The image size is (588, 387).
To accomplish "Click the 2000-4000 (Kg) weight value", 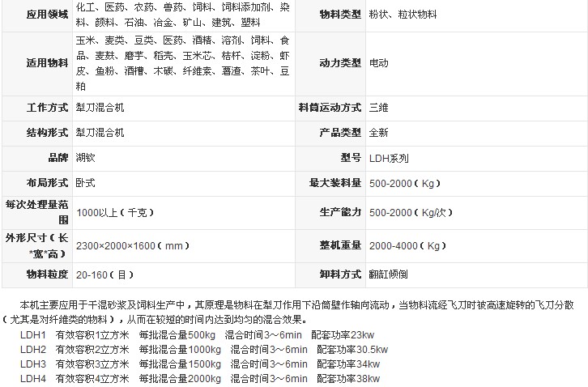I will (x=404, y=245).
